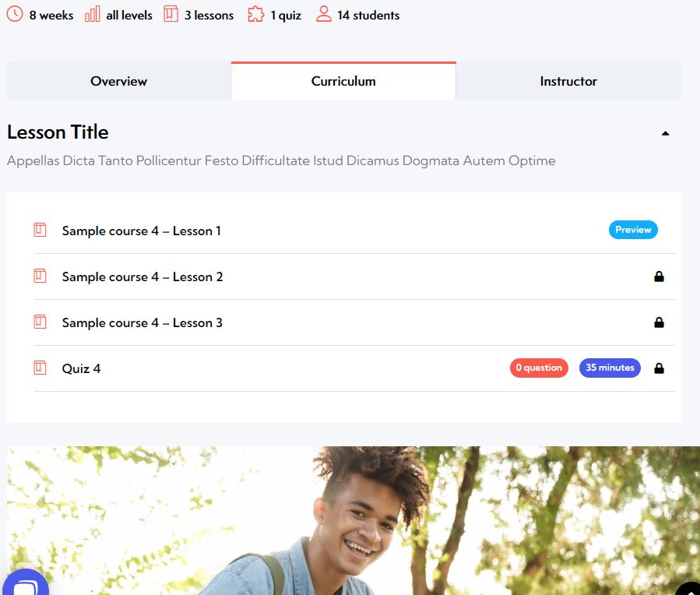Open Sample course 4 – Lesson 3
Image resolution: width=700 pixels, height=595 pixels.
(x=142, y=322)
